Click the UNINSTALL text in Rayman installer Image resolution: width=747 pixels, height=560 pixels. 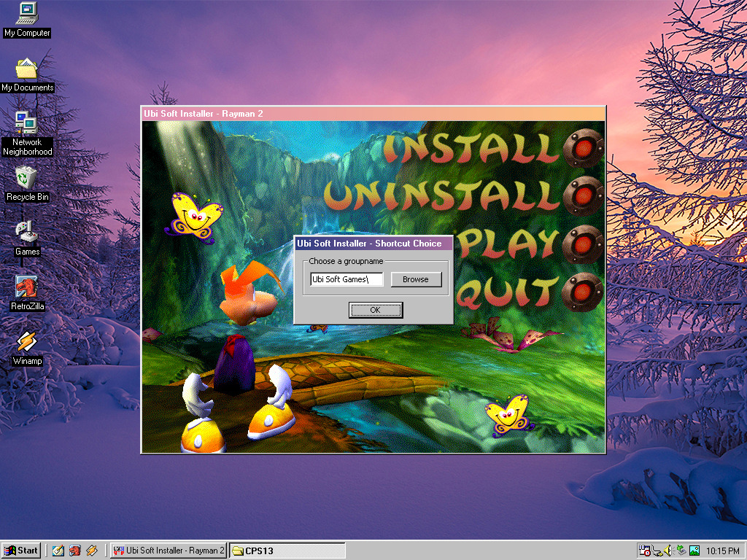tap(441, 195)
